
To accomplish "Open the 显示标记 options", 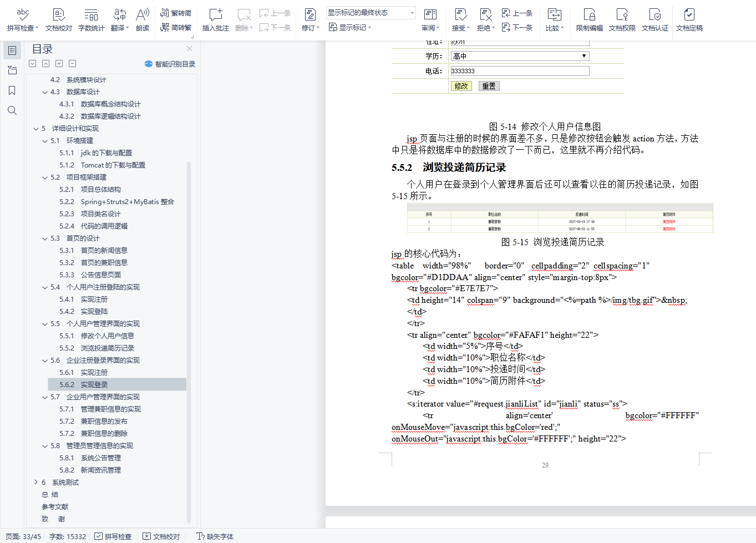I will [349, 27].
